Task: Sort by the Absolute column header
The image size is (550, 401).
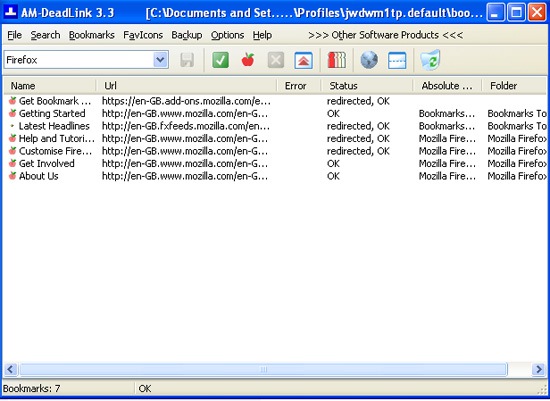Action: [447, 86]
